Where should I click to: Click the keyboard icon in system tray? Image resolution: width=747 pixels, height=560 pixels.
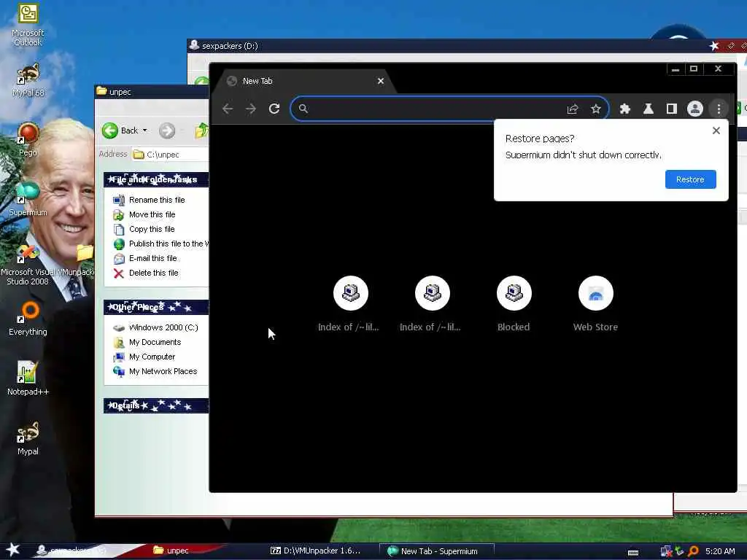[x=633, y=553]
